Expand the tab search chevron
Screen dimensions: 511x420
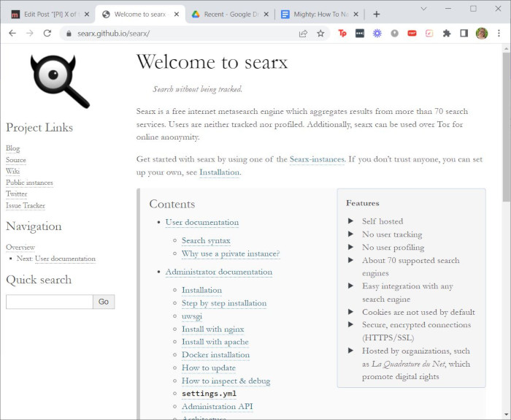pyautogui.click(x=423, y=9)
